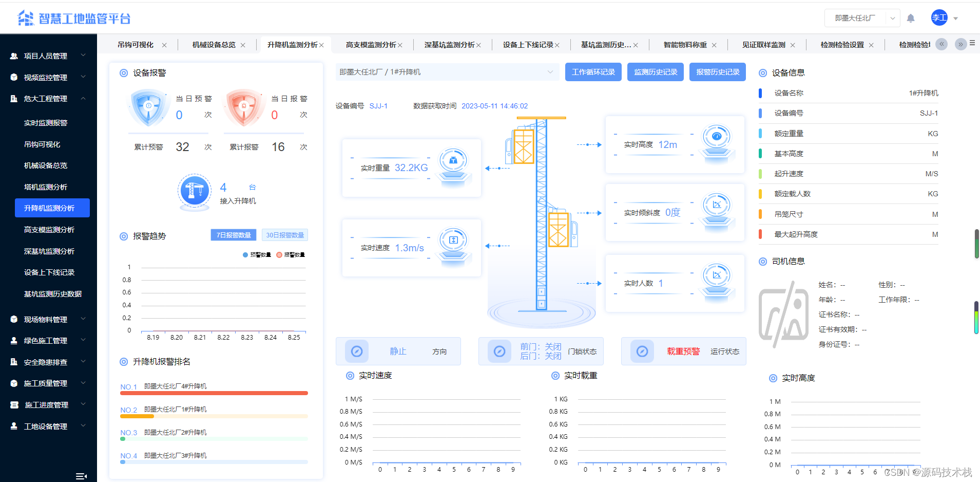The image size is (980, 482).
Task: Open 工作循环记录
Action: click(593, 72)
